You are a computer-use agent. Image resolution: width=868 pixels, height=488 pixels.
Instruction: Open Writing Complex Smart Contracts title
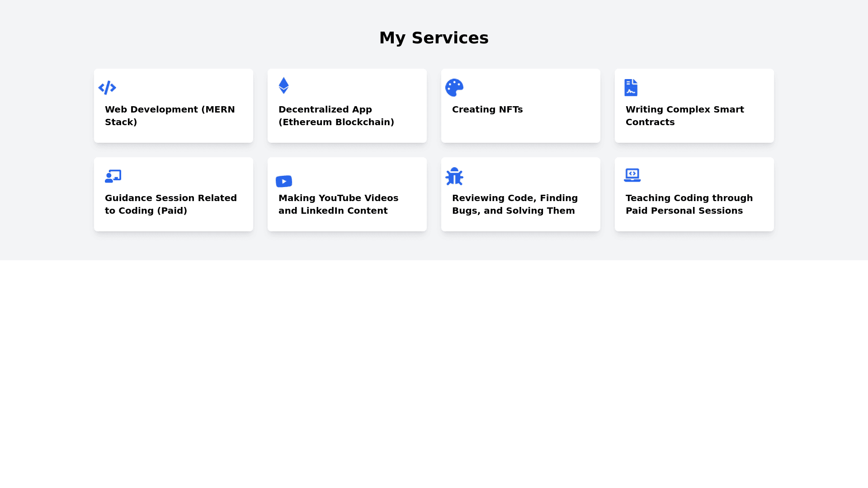[x=684, y=116]
